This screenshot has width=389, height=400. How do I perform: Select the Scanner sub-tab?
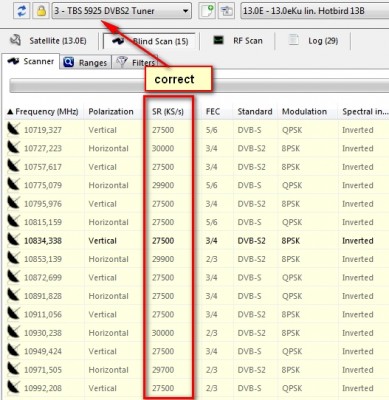[31, 61]
